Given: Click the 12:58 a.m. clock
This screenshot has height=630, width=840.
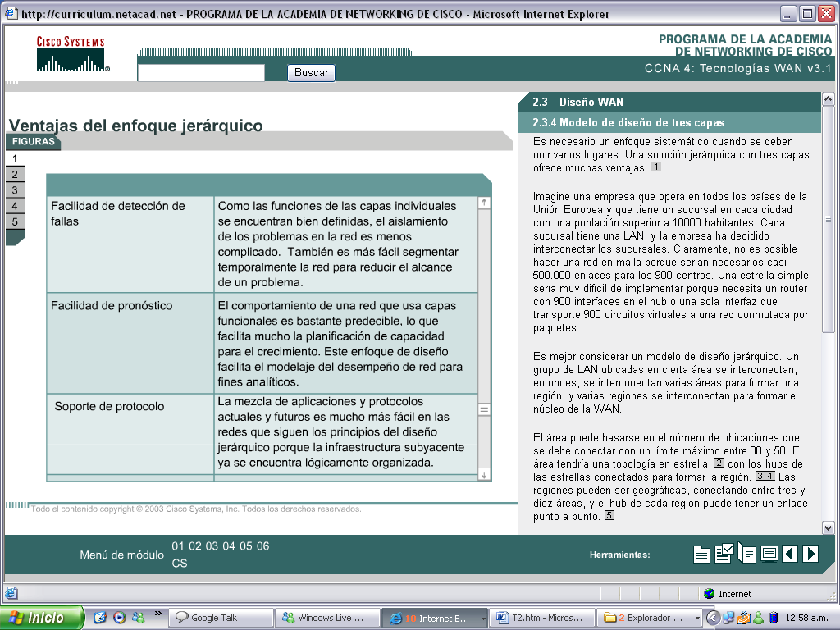Looking at the screenshot, I should click(807, 618).
